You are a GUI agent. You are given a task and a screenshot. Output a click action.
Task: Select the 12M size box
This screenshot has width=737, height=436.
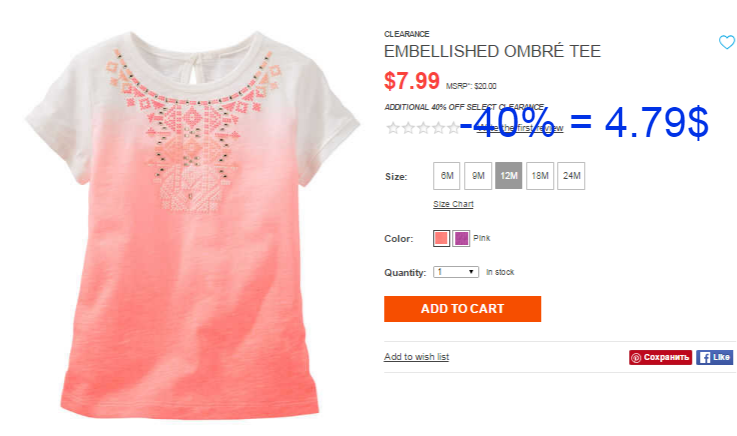[509, 176]
